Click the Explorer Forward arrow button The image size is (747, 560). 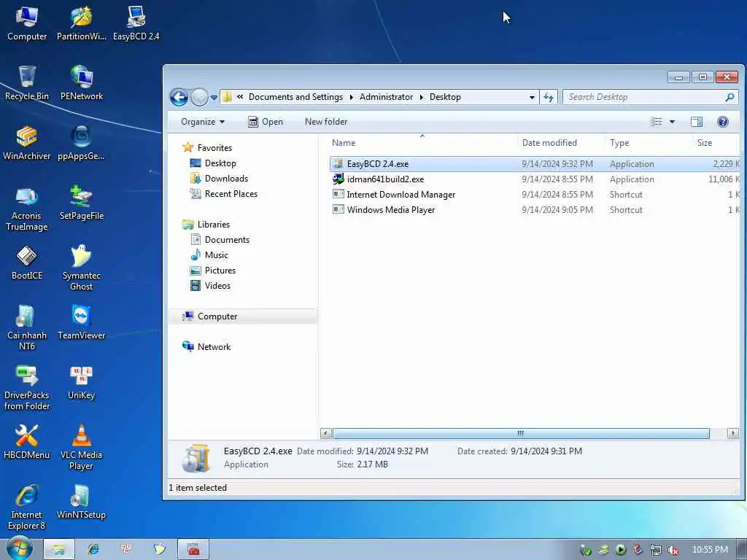[199, 97]
